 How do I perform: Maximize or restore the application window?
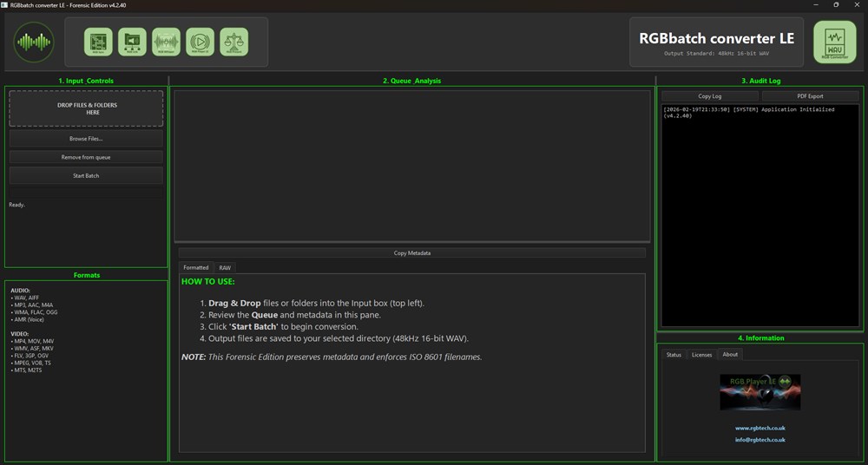tap(836, 4)
